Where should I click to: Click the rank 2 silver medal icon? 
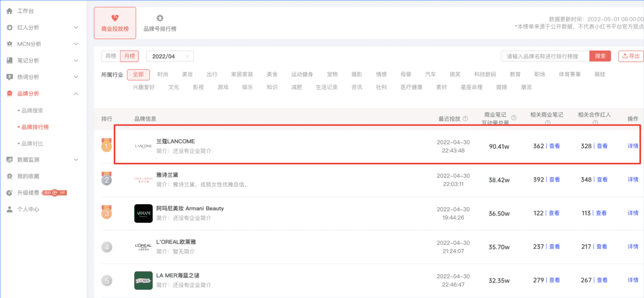coord(107,179)
